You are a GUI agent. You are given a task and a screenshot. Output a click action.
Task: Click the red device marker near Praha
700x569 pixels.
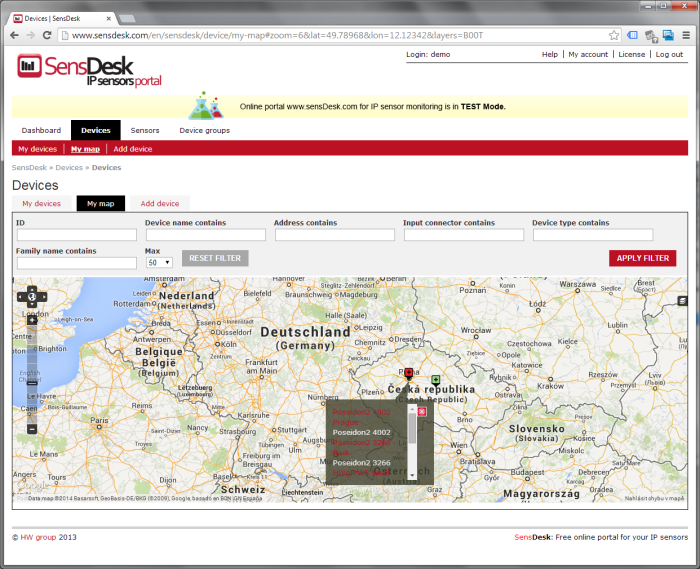click(408, 372)
